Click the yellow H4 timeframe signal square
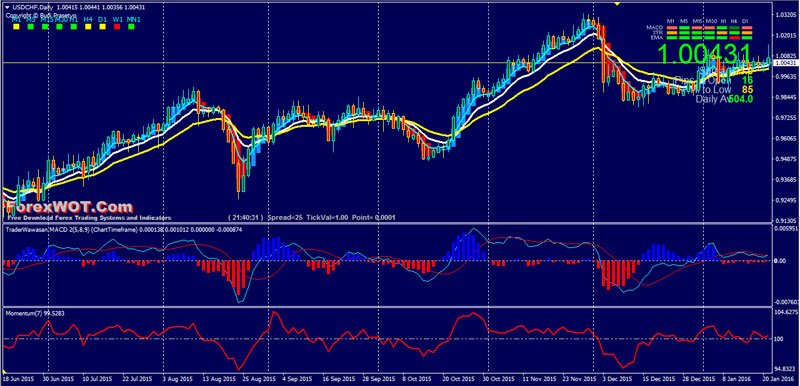Screen dimensions: 800x386 [x=88, y=27]
